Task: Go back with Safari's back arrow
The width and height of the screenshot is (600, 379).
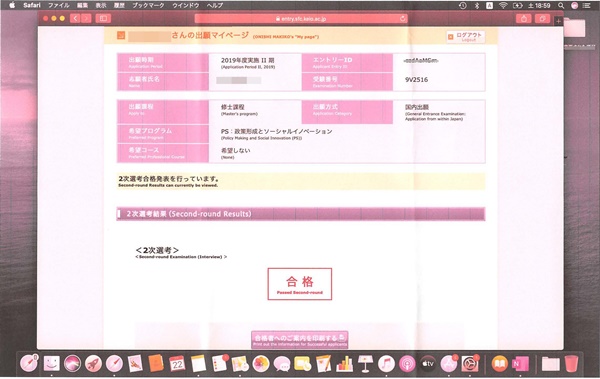Action: (x=75, y=18)
